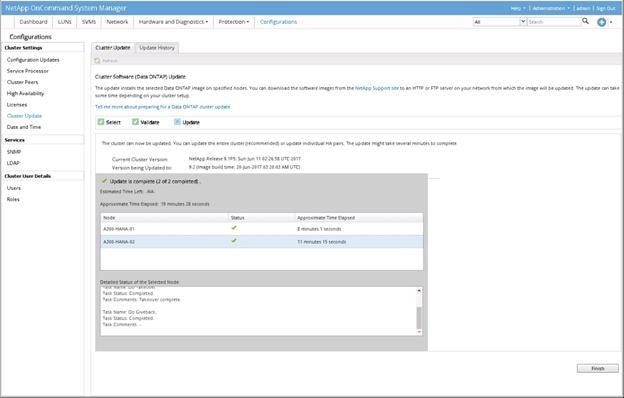
Task: Click the search magnifier icon
Action: pos(585,21)
